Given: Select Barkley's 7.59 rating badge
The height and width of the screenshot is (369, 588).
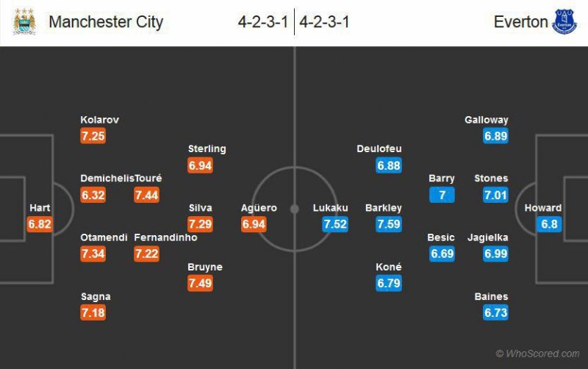Looking at the screenshot, I should (x=389, y=224).
